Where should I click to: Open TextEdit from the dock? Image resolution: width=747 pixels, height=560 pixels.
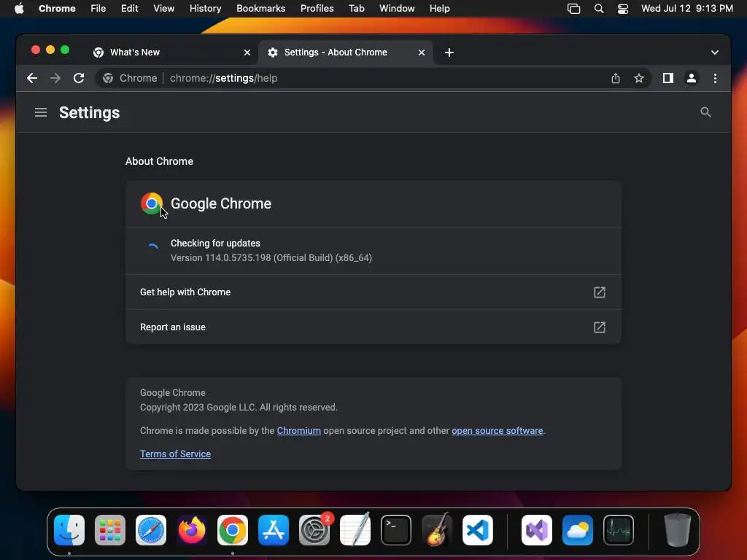coord(355,530)
